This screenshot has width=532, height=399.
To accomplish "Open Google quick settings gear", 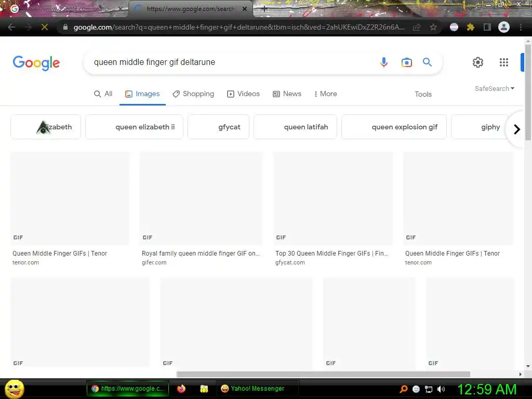I will tap(478, 62).
